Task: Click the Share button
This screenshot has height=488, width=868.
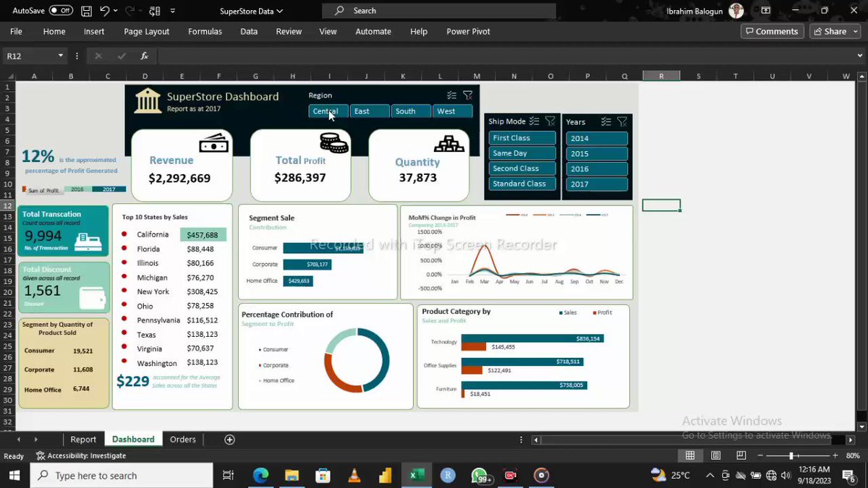Action: (x=830, y=32)
